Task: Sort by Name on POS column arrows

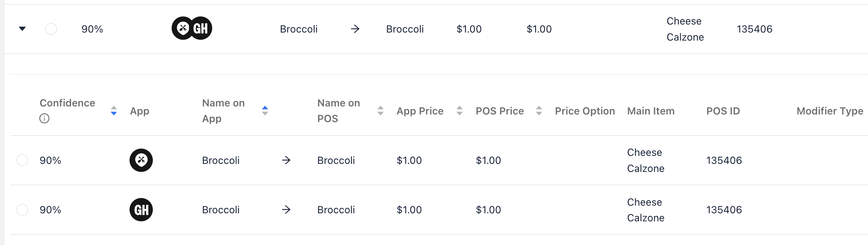Action: pos(381,111)
